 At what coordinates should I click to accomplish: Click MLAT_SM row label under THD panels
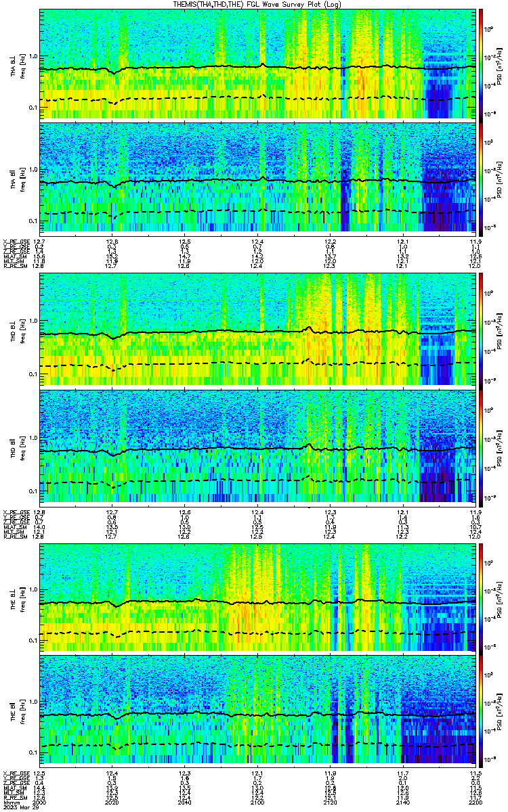click(14, 526)
